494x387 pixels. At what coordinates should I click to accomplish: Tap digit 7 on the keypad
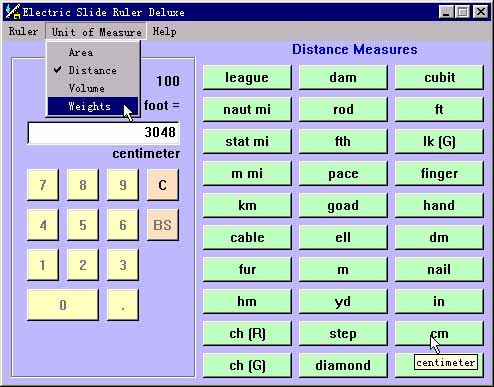43,185
